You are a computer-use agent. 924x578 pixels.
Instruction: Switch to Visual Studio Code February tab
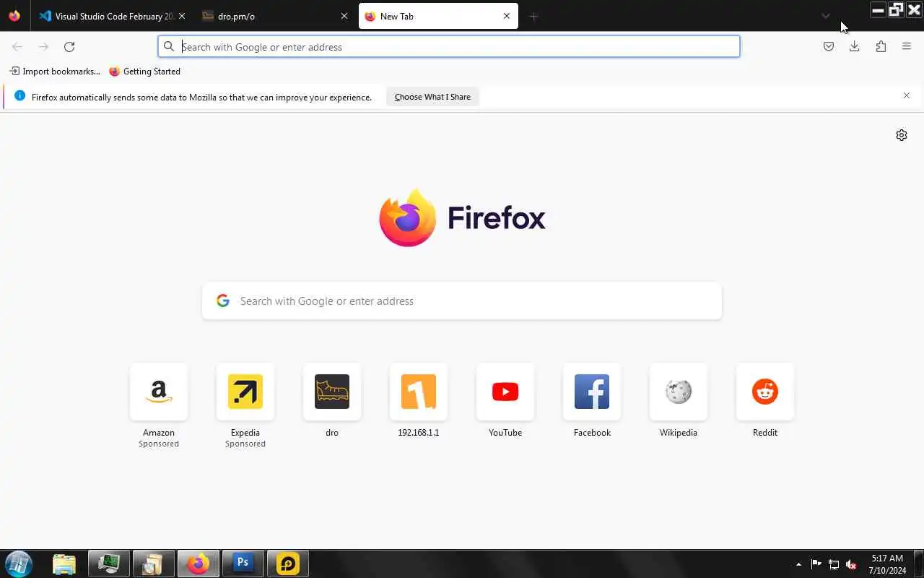click(113, 16)
